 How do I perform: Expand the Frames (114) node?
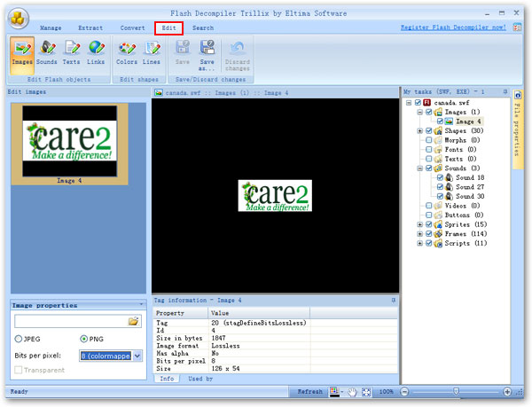pos(419,234)
